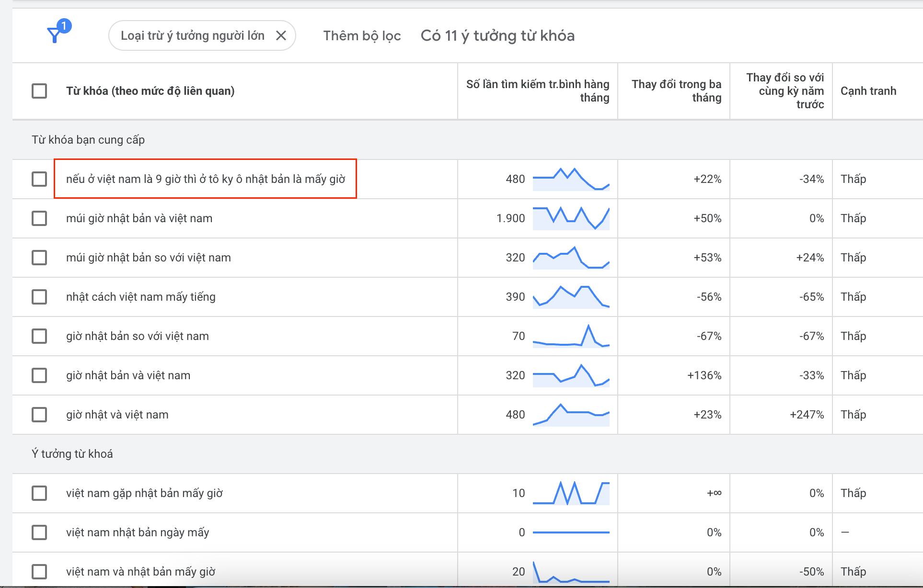Toggle the select-all keywords header checkbox
The height and width of the screenshot is (588, 923).
[39, 91]
